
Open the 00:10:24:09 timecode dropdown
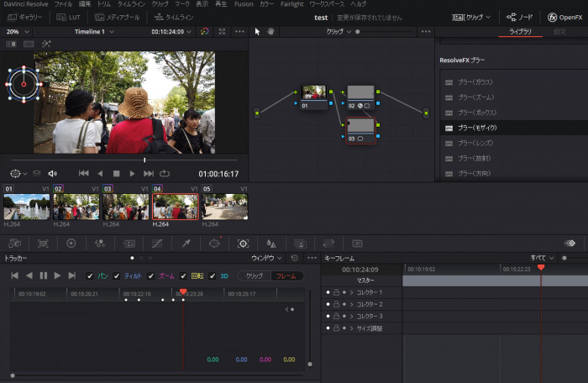[171, 32]
